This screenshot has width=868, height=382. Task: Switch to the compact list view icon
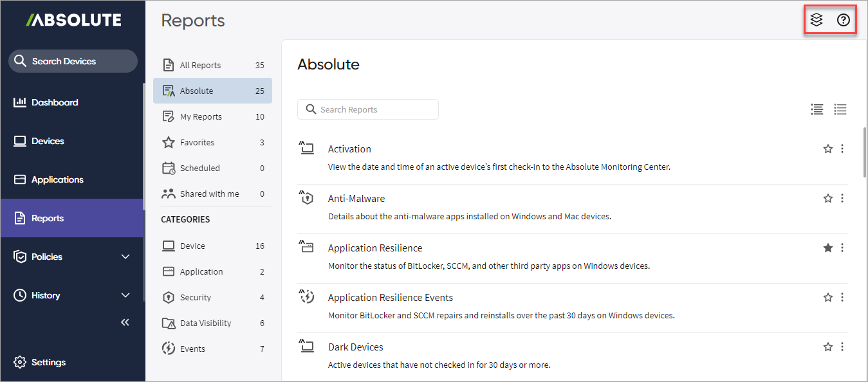[x=840, y=109]
